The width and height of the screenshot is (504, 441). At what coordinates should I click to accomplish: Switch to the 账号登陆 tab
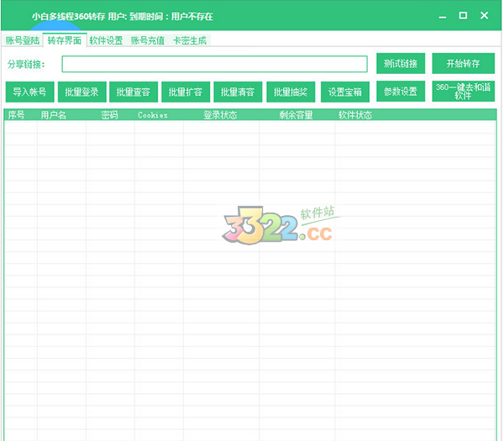(x=23, y=40)
